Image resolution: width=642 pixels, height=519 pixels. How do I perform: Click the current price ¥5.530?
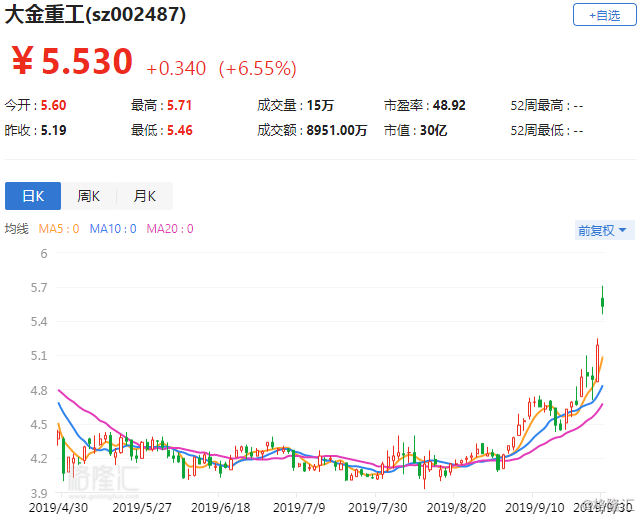[72, 61]
